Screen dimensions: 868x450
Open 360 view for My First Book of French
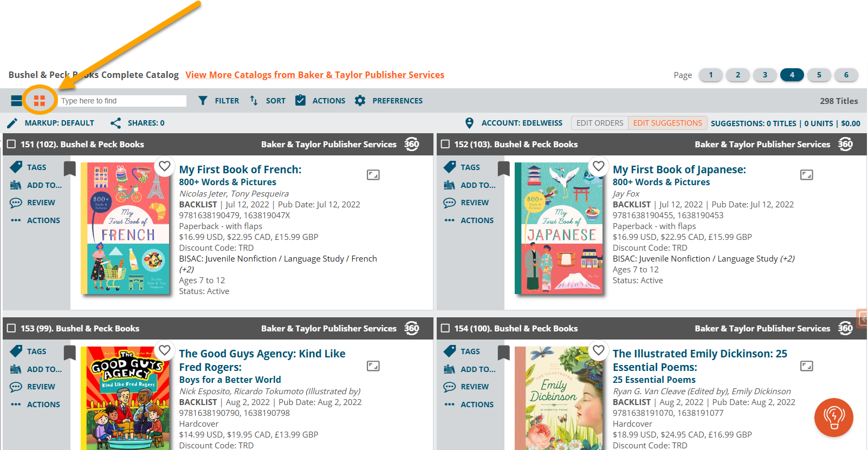click(412, 144)
